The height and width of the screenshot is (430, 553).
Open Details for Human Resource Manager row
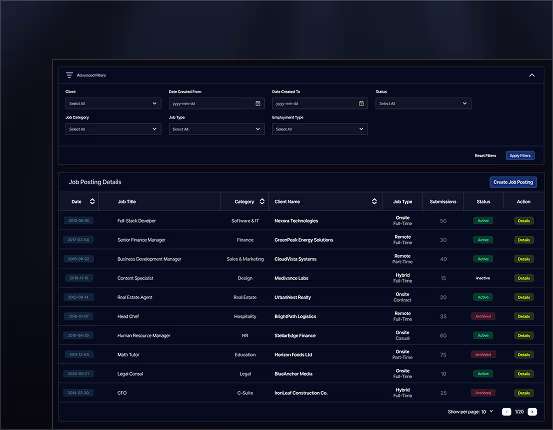[x=524, y=335]
